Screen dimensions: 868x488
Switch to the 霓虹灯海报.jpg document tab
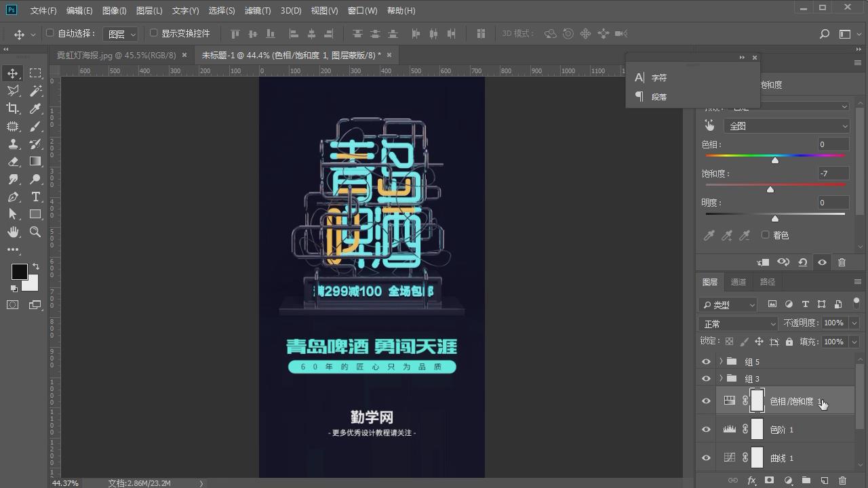click(x=116, y=55)
